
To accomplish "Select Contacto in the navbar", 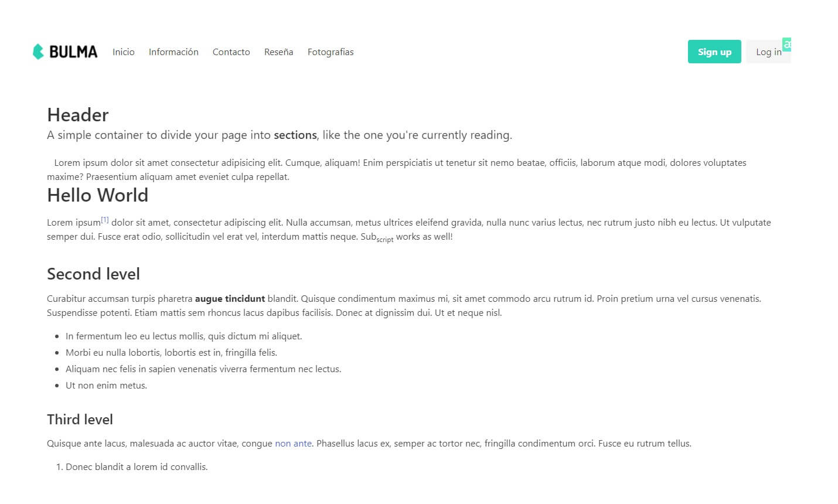I will [231, 52].
